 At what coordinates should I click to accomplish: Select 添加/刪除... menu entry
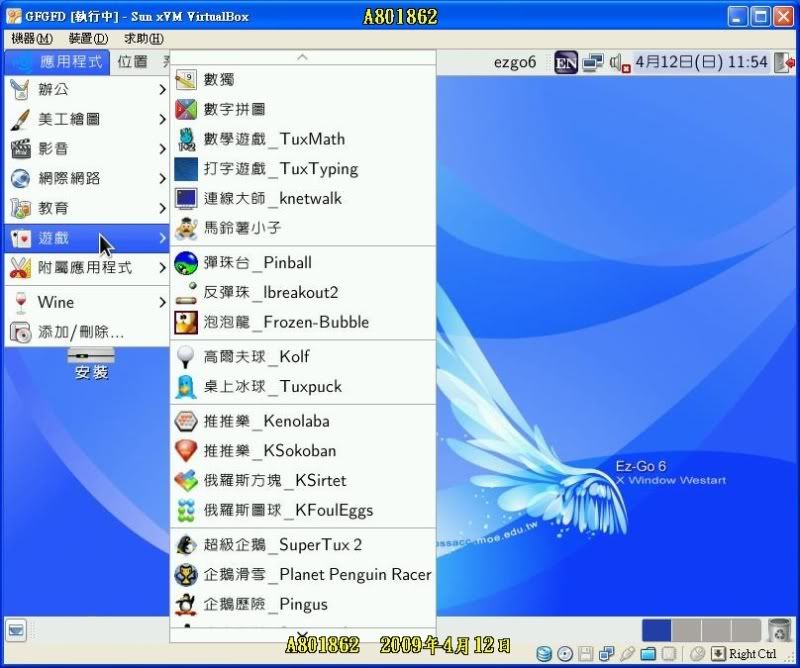pos(87,333)
